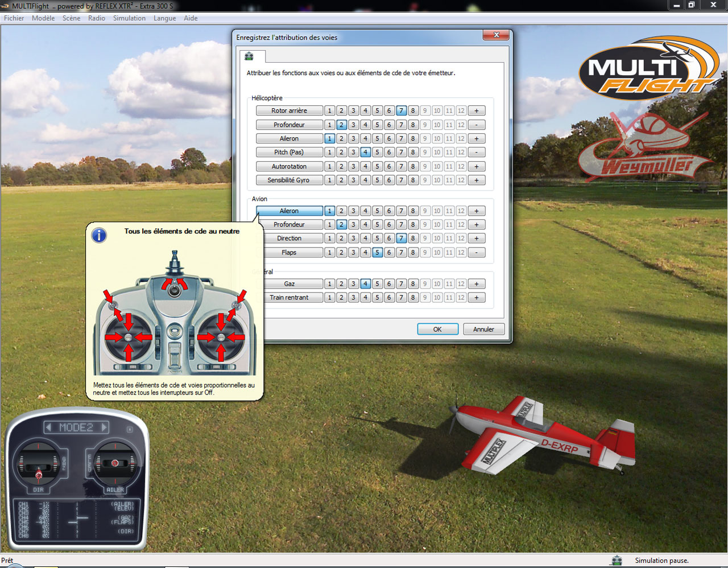The width and height of the screenshot is (728, 568).
Task: Confirm with the OK button
Action: pos(437,329)
